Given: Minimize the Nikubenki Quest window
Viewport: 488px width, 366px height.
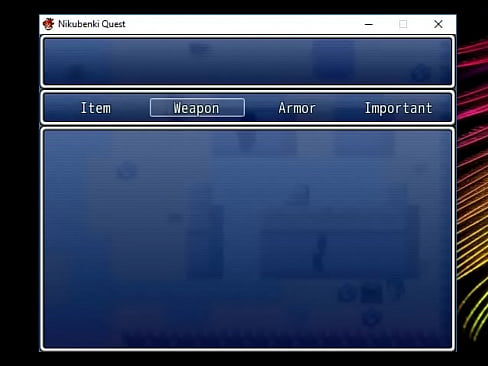Looking at the screenshot, I should (x=369, y=24).
